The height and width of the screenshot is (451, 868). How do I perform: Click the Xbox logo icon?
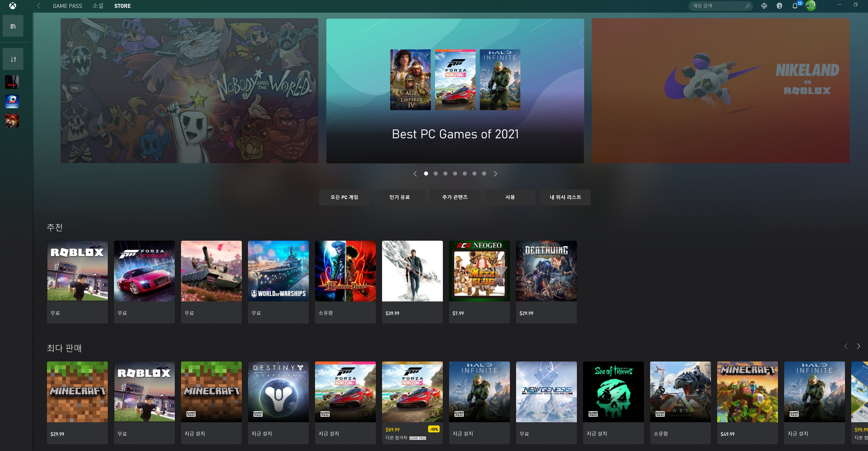(12, 6)
